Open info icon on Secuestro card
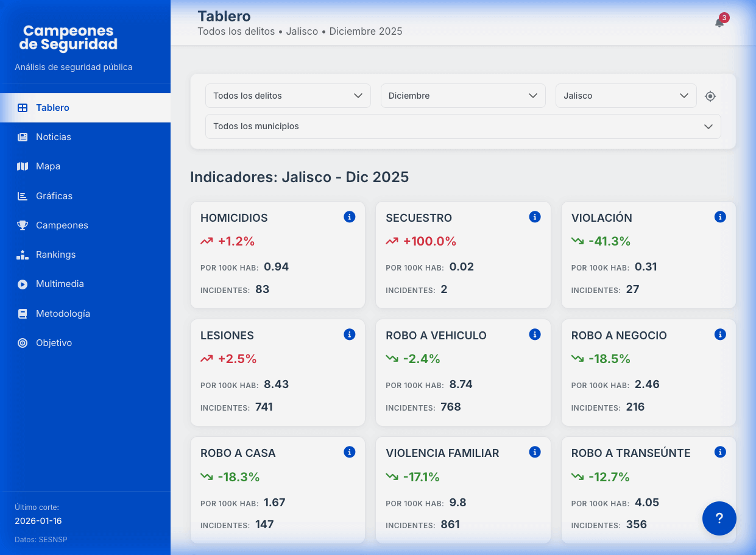Viewport: 756px width, 555px height. pyautogui.click(x=535, y=217)
